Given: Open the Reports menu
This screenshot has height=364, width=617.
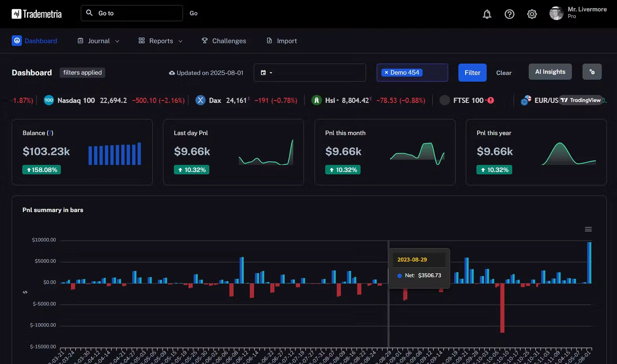Looking at the screenshot, I should pyautogui.click(x=160, y=41).
